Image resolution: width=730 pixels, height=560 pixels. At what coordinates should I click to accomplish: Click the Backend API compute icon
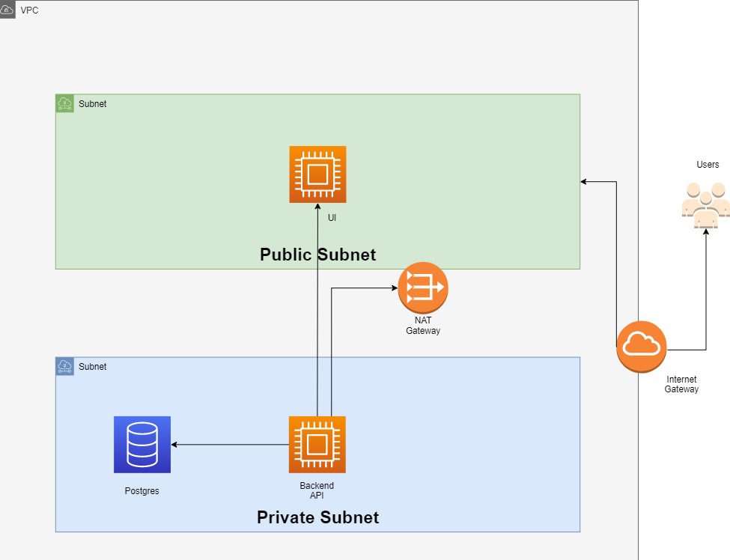(317, 445)
